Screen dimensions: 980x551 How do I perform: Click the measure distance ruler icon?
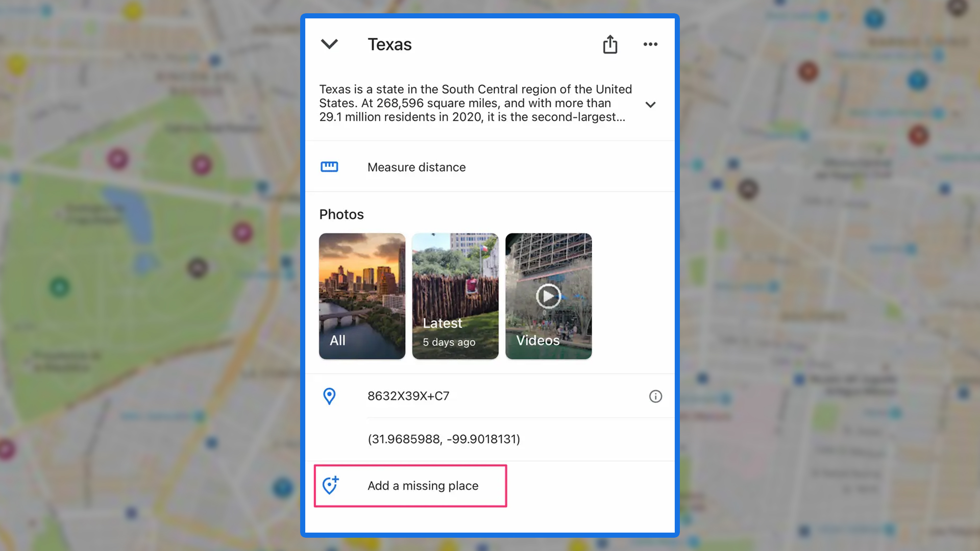[x=329, y=167]
